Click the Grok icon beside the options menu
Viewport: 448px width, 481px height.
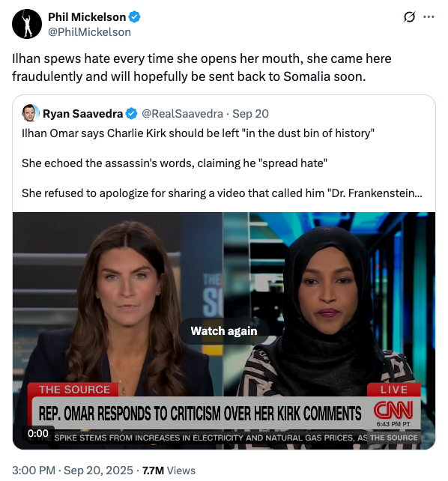pos(409,17)
